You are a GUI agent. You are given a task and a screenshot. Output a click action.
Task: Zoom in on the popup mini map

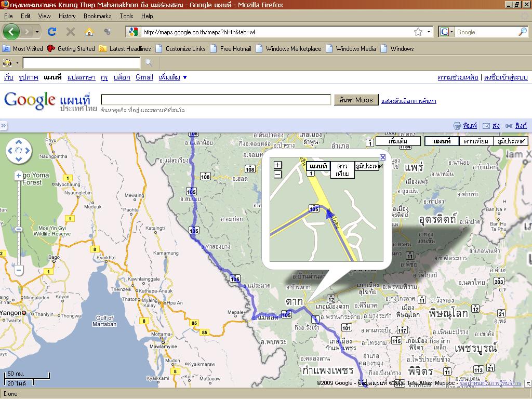[277, 165]
